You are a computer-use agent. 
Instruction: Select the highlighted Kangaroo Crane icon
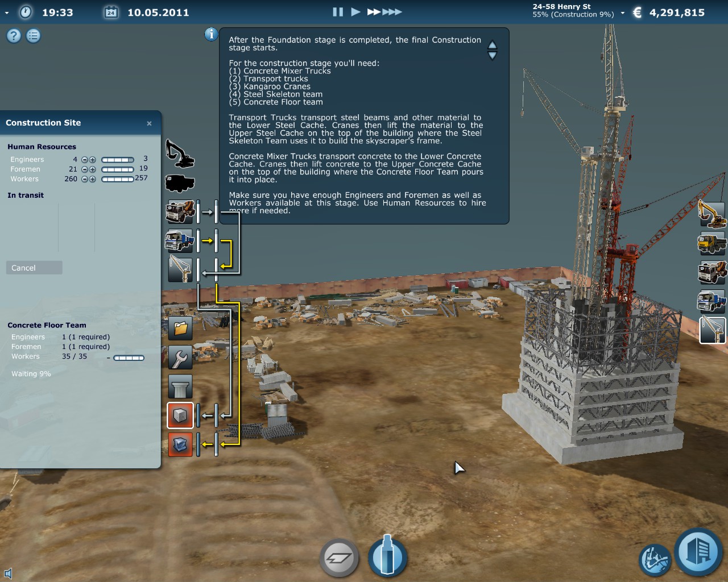[713, 330]
